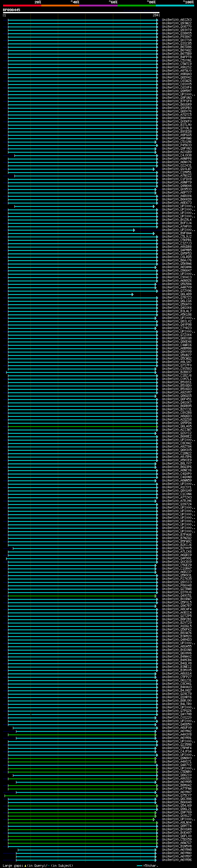Image resolution: width=197 pixels, height=868 pixels.
Task: Open hit UniRef100_B6H8E2
Action: coord(177,436)
